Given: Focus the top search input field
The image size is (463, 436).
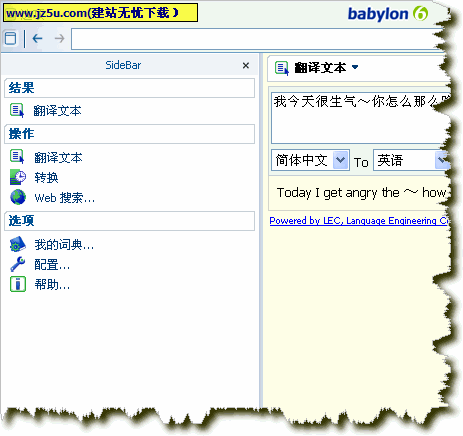Looking at the screenshot, I should (x=258, y=39).
